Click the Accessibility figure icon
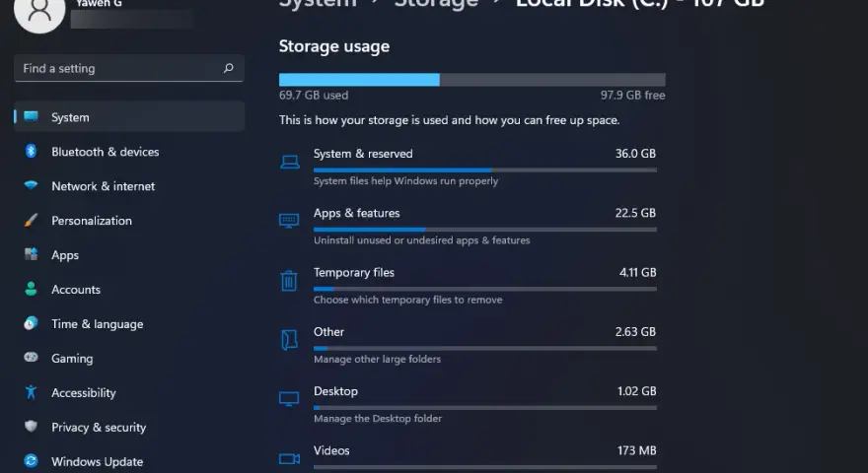868x473 pixels. pyautogui.click(x=31, y=392)
